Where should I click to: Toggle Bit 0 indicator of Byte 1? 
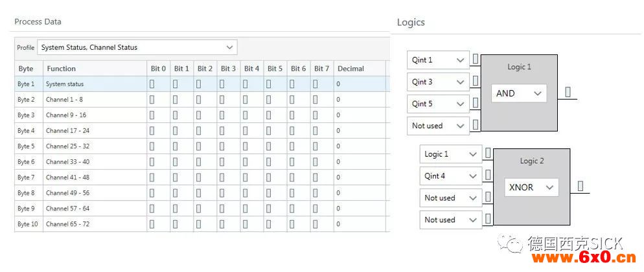click(x=152, y=84)
